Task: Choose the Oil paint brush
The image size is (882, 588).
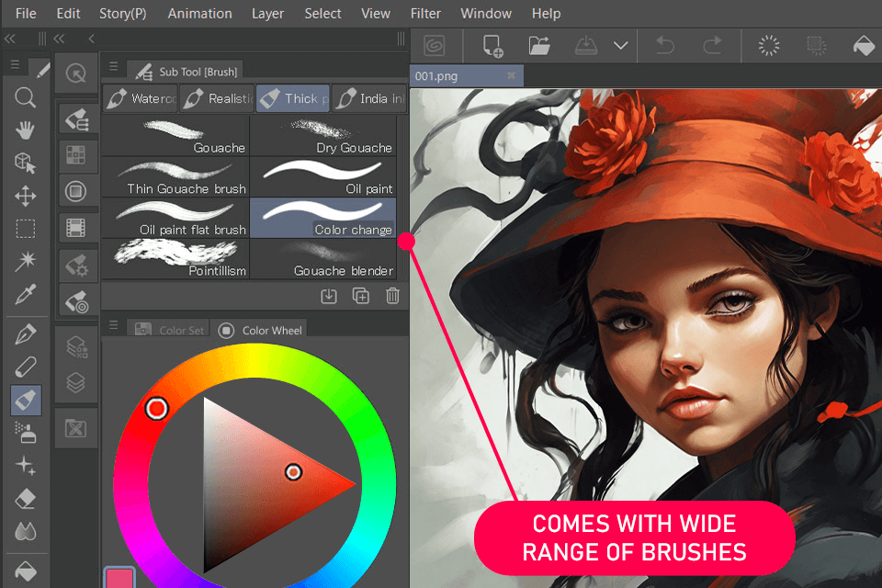Action: (322, 176)
